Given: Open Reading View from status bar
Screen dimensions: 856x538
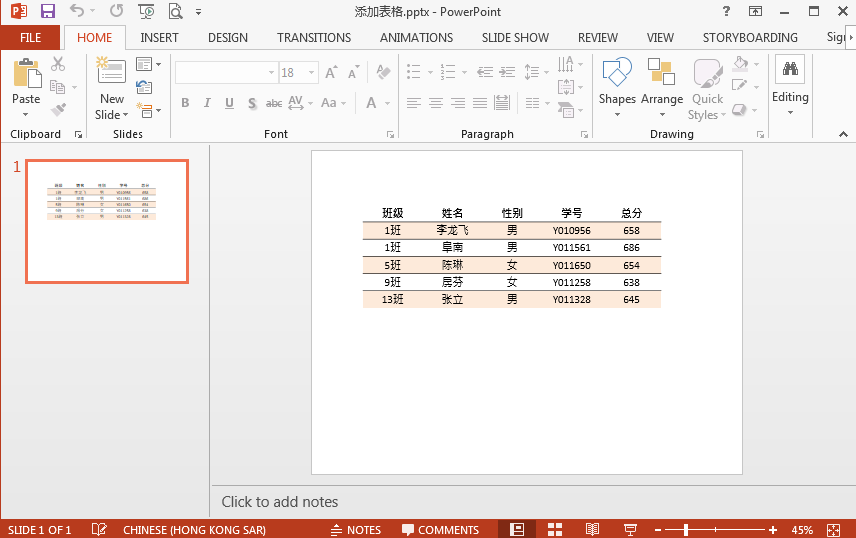Looking at the screenshot, I should (x=592, y=529).
